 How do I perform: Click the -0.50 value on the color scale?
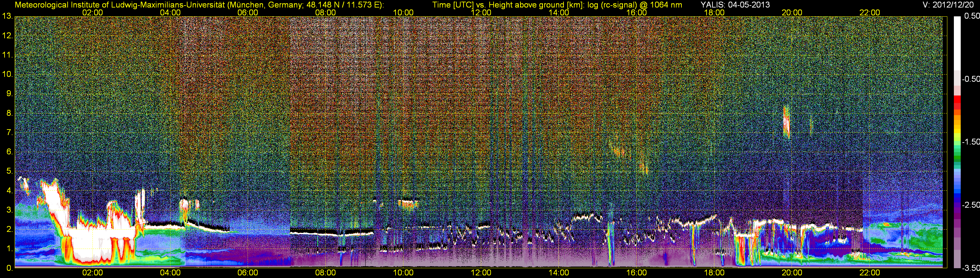click(x=971, y=79)
